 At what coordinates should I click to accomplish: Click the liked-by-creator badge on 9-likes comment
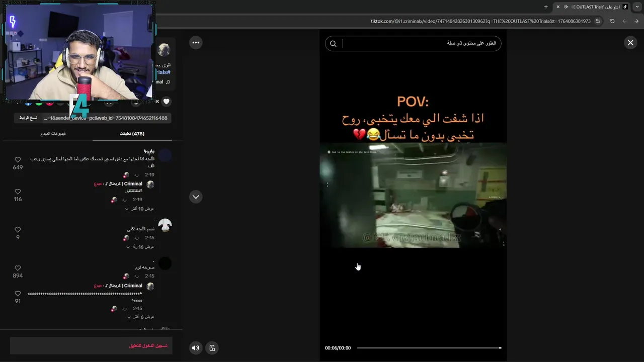tap(126, 238)
